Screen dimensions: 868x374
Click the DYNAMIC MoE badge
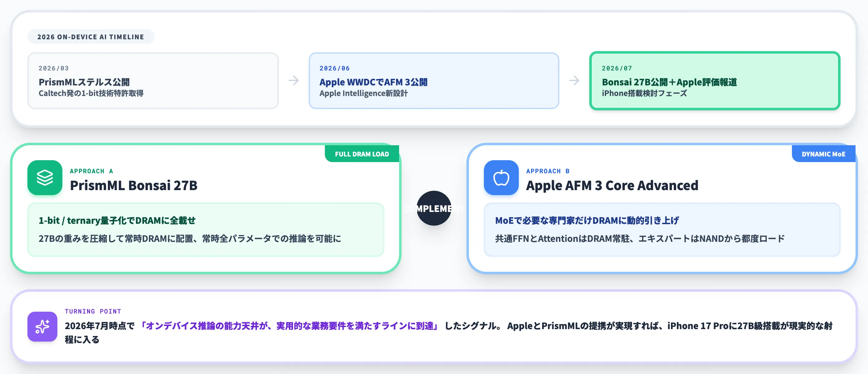823,154
